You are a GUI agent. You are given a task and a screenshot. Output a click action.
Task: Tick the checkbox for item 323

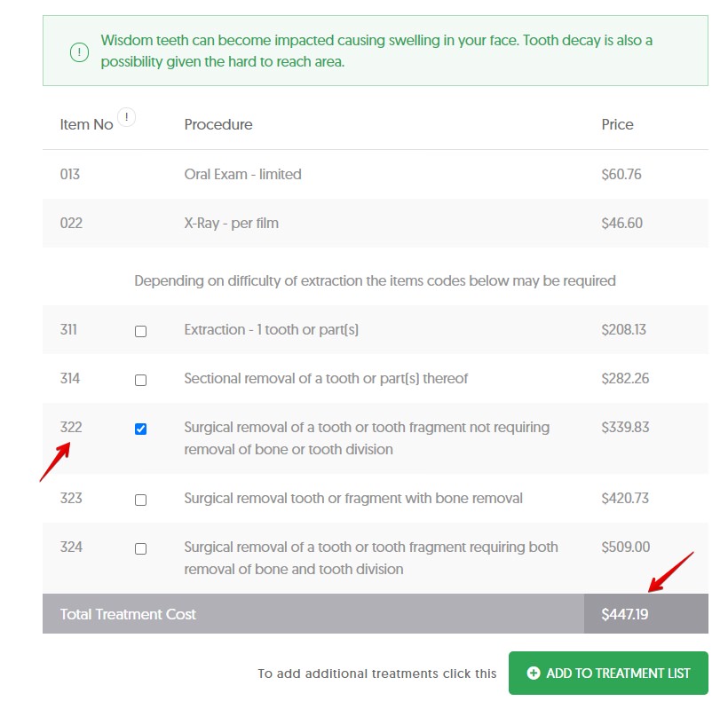140,500
